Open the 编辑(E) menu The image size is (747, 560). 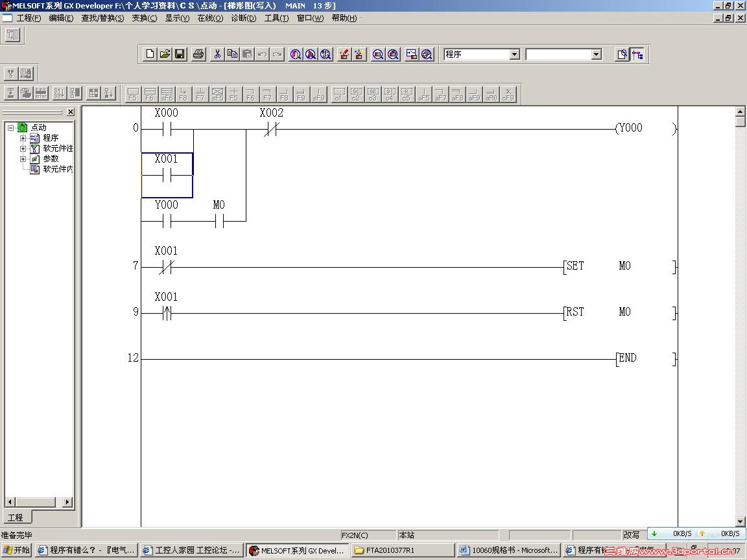click(x=61, y=18)
